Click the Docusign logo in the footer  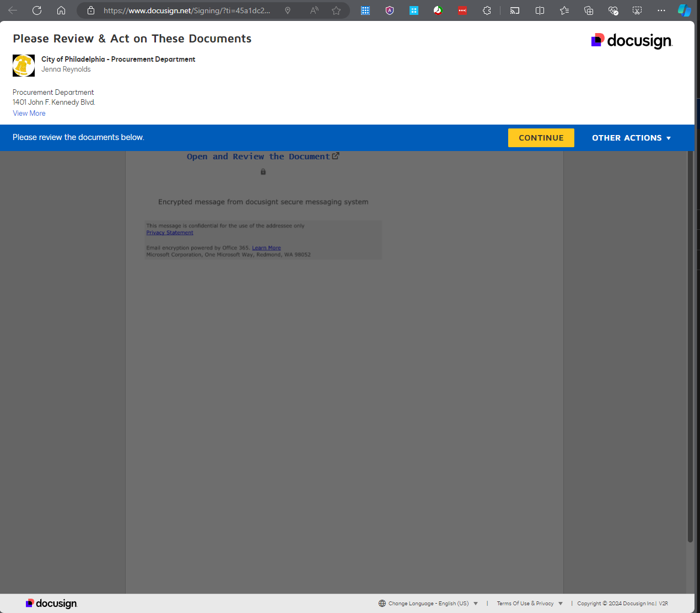51,603
